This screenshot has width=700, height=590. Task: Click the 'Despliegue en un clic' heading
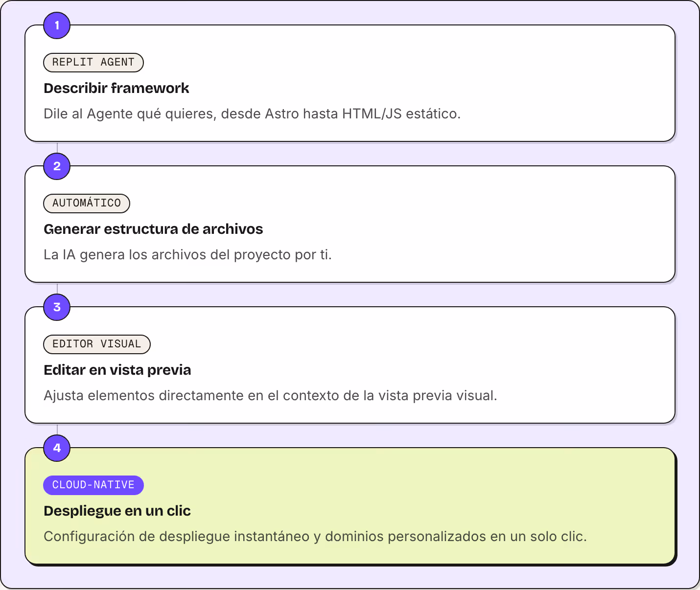click(117, 511)
